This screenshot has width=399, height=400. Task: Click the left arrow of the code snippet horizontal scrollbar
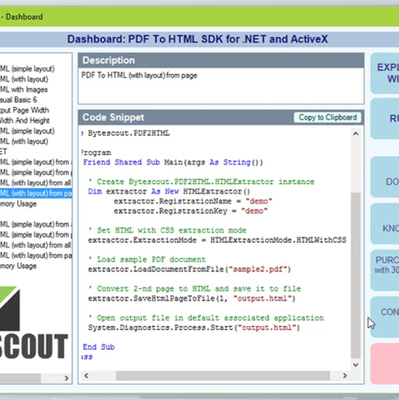(x=86, y=376)
